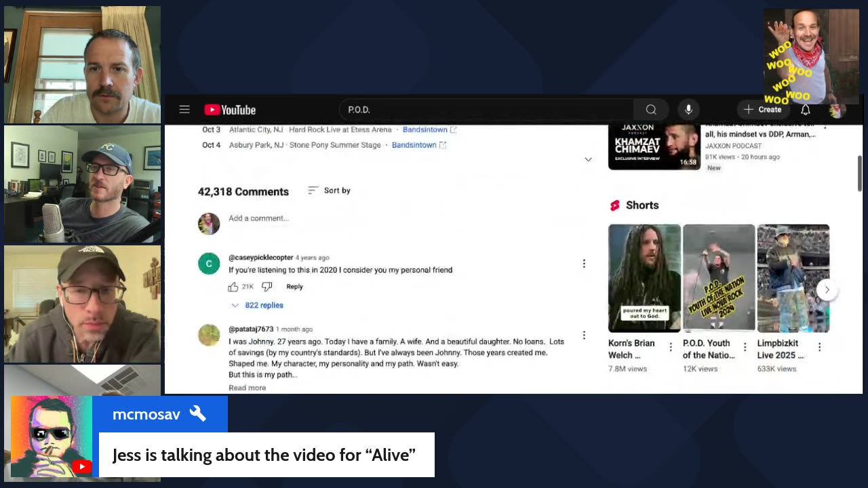
Task: Click the search box containing P.O.D.
Action: (486, 110)
